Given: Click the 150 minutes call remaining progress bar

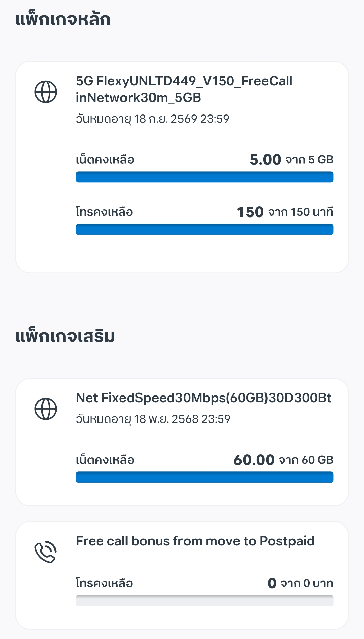Looking at the screenshot, I should (204, 229).
